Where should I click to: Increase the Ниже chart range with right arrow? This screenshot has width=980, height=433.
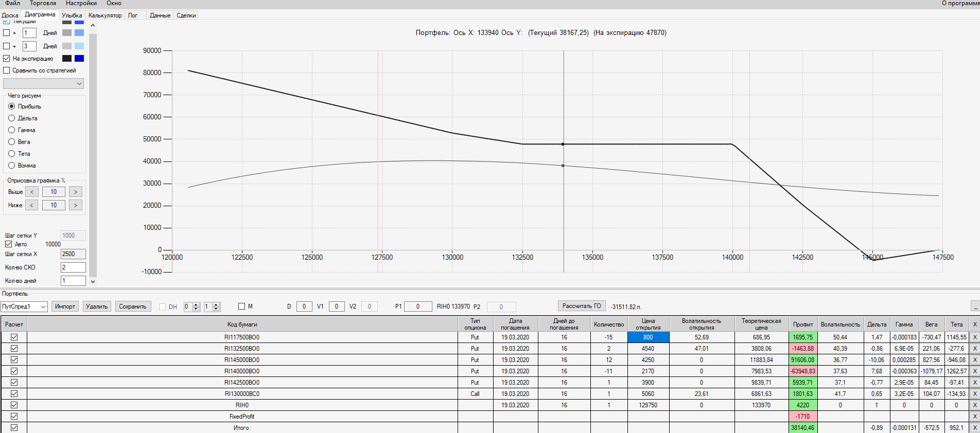[x=76, y=205]
